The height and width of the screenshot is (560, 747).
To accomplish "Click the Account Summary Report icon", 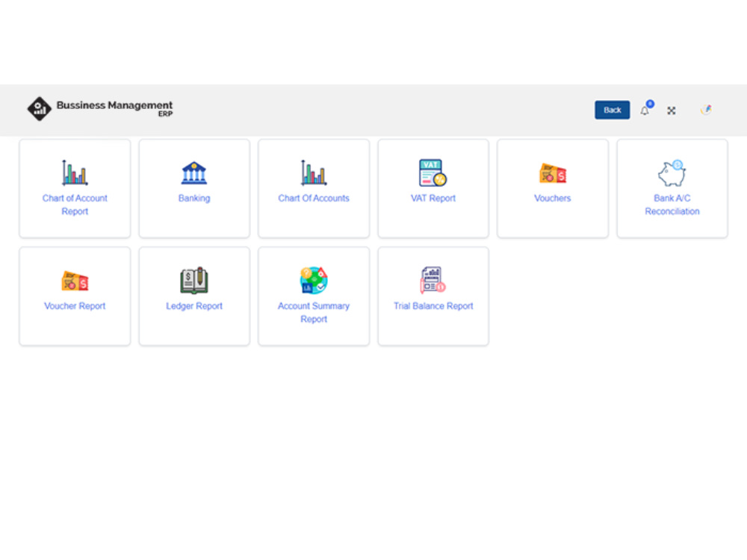I will pyautogui.click(x=314, y=280).
